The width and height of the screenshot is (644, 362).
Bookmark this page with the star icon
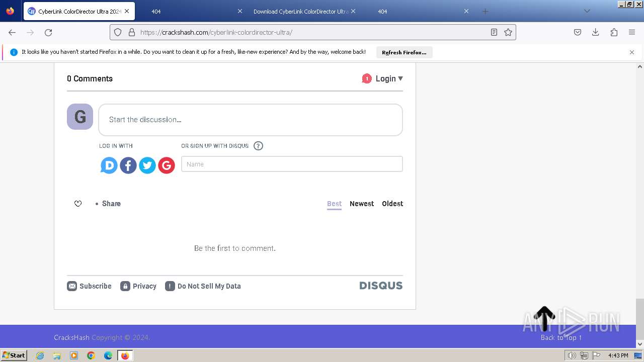click(508, 32)
